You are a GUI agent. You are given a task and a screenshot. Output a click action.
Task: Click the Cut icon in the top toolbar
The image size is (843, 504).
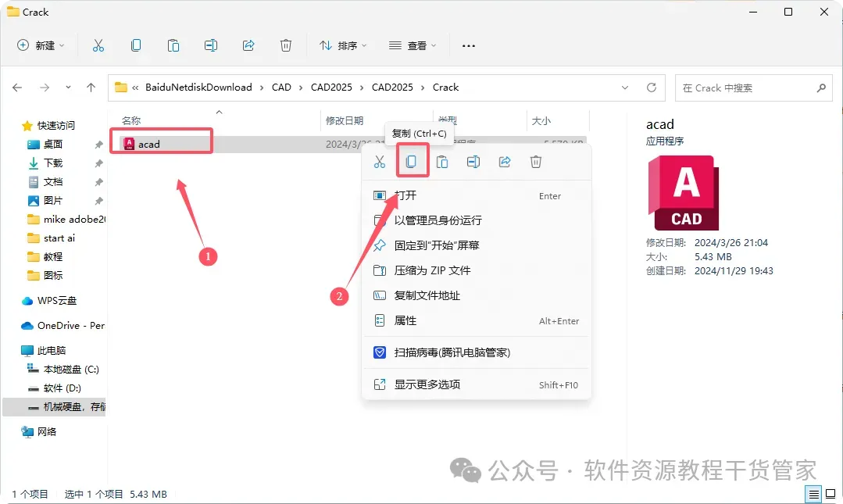[98, 46]
